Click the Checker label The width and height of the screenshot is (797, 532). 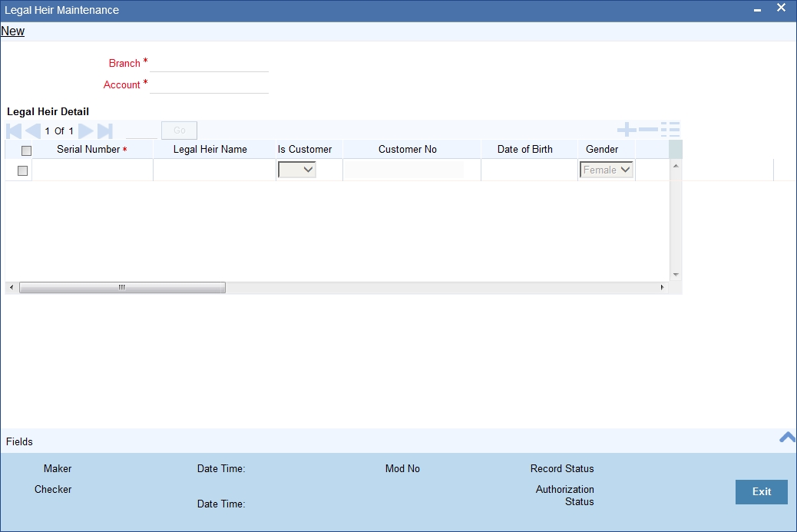pos(53,489)
